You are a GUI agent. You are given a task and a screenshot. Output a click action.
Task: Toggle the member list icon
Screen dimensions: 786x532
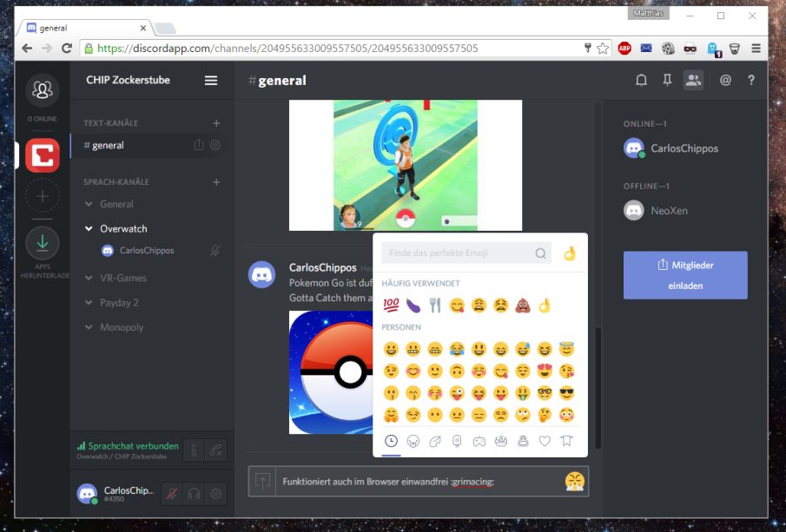(693, 80)
